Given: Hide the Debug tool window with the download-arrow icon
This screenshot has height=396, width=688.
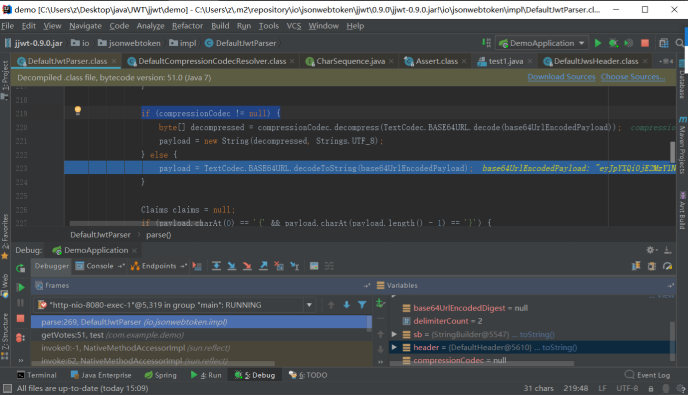Looking at the screenshot, I should click(x=667, y=250).
